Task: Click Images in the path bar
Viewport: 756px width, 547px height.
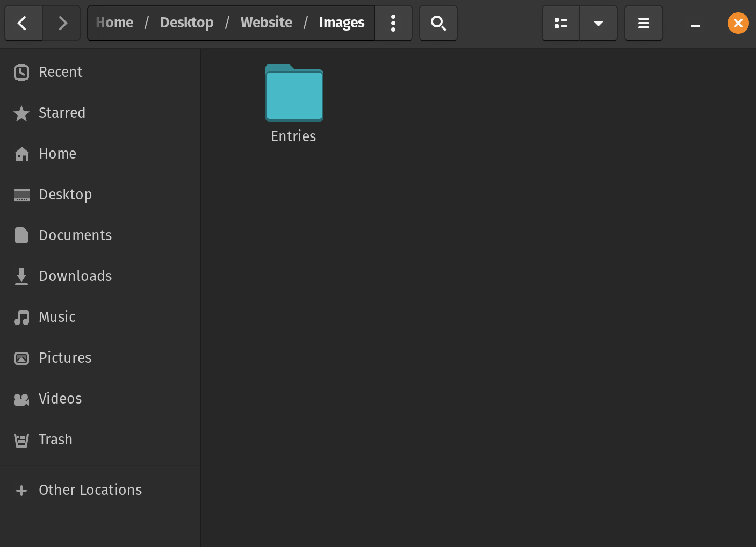Action: [341, 23]
